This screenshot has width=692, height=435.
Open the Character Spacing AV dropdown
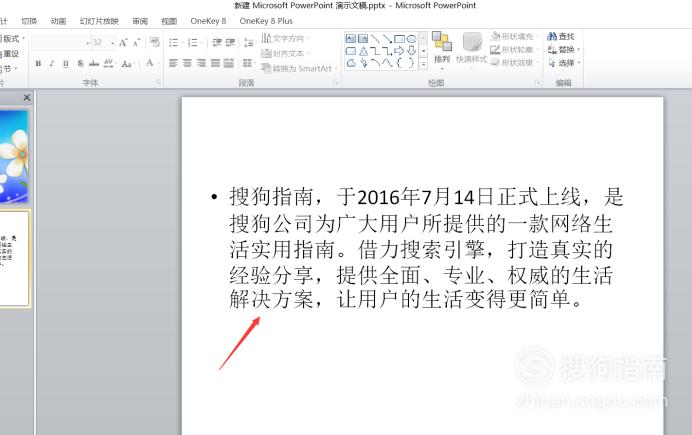coord(109,64)
